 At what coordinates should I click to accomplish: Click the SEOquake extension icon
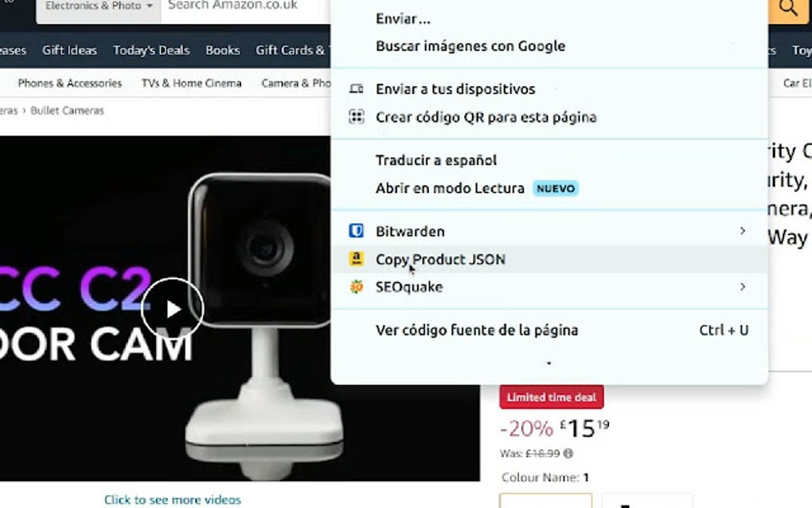click(357, 287)
